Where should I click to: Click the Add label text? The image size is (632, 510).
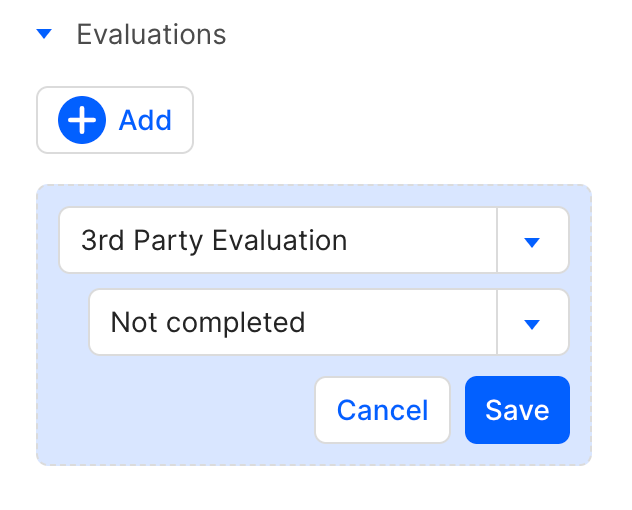[x=145, y=121]
